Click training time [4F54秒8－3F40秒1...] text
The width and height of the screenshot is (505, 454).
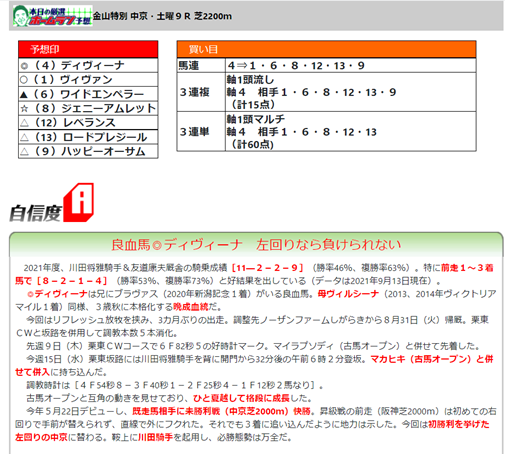pos(194,385)
